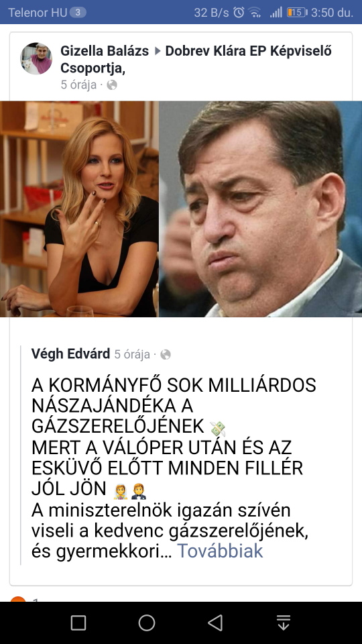362x644 pixels.
Task: Expand the post with Továbbiak
Action: point(220,551)
